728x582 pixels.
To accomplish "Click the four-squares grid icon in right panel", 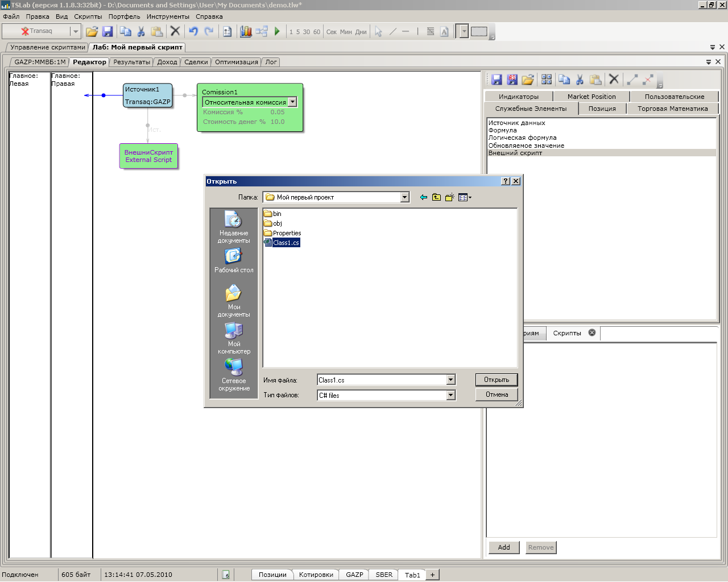I will click(x=547, y=80).
